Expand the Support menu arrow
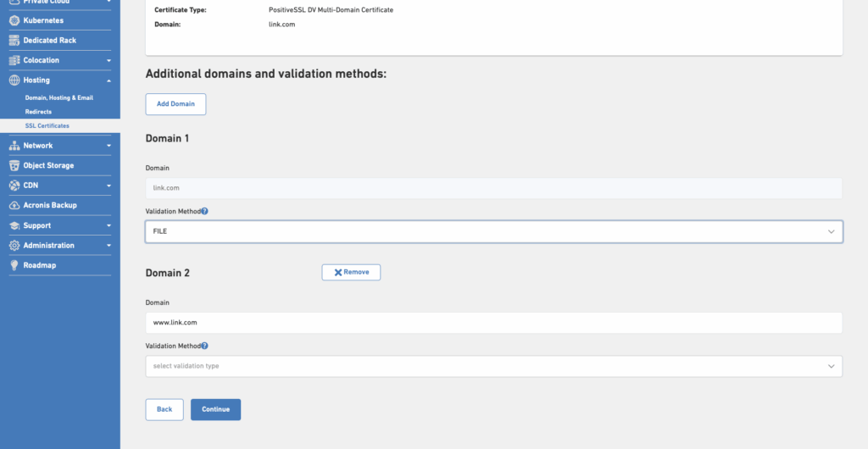The width and height of the screenshot is (868, 449). pos(108,225)
